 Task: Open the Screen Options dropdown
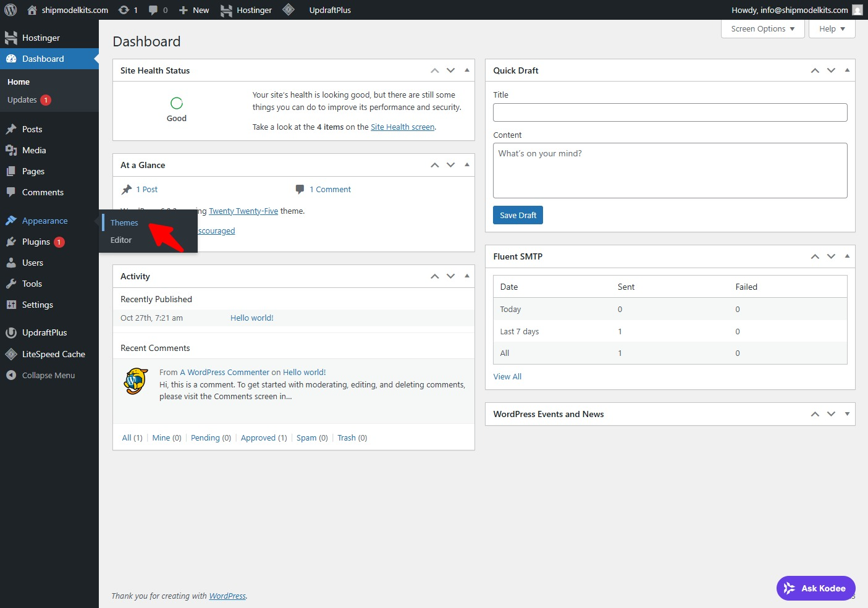tap(762, 29)
